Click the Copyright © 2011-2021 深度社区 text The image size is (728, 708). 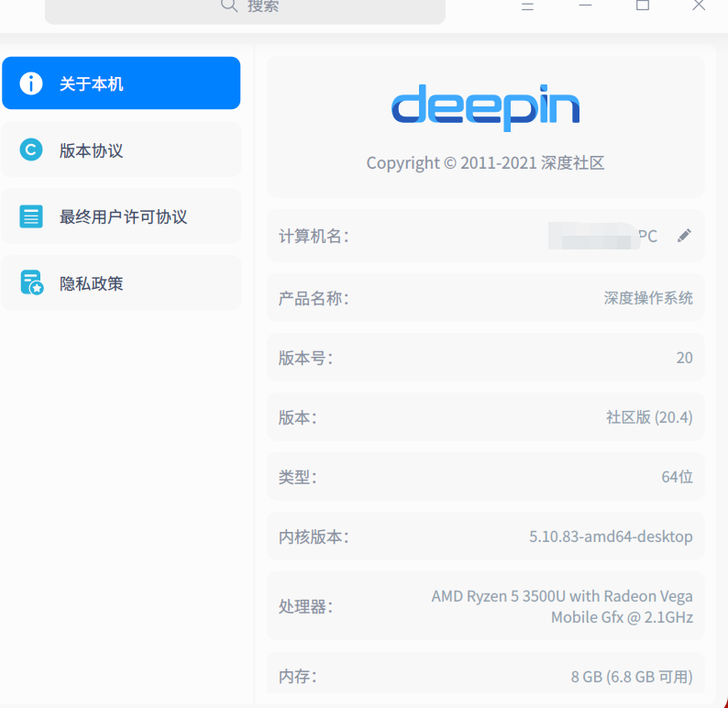pyautogui.click(x=486, y=163)
